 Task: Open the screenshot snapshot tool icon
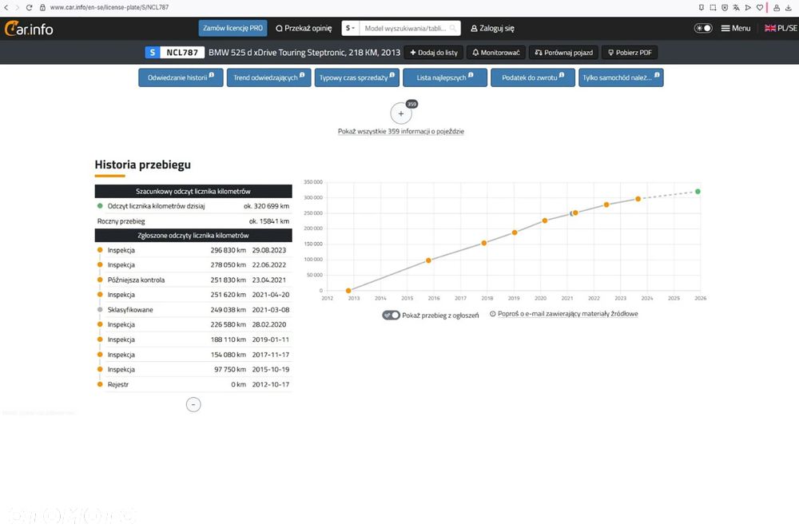[713, 7]
